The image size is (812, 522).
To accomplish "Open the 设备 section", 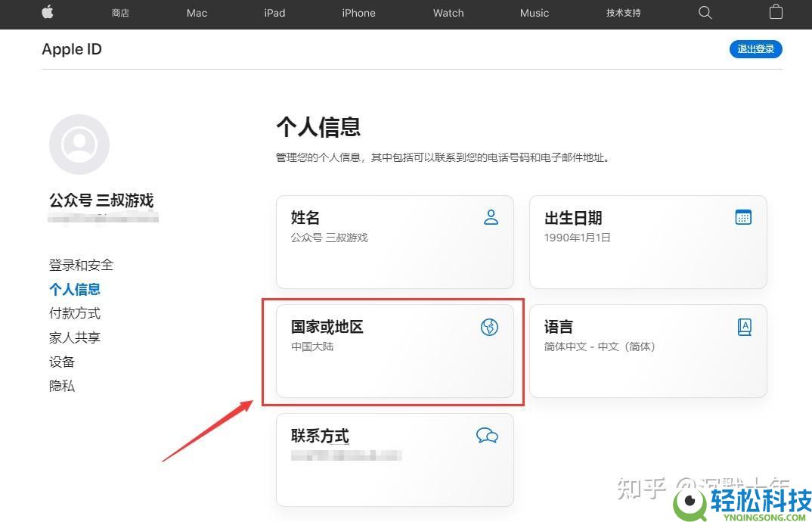I will pos(62,361).
